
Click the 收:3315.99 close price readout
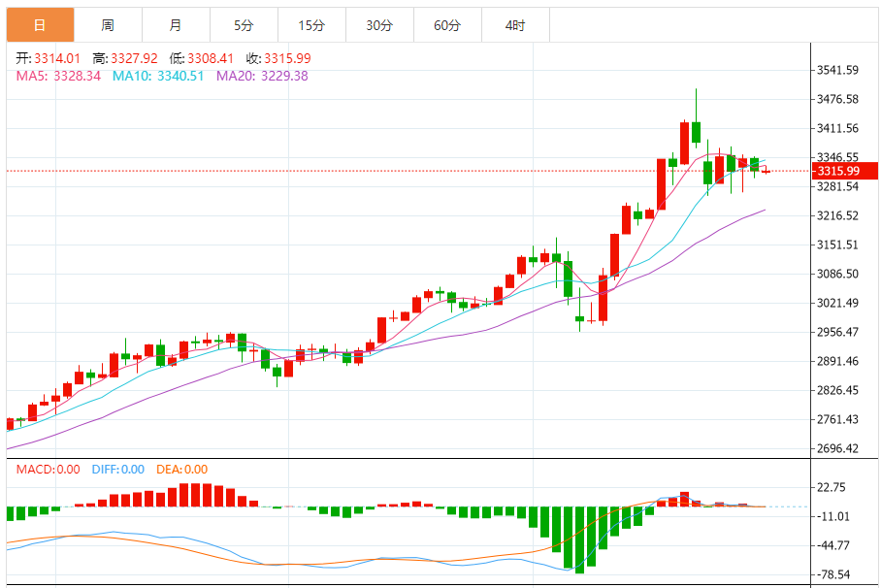[x=278, y=58]
